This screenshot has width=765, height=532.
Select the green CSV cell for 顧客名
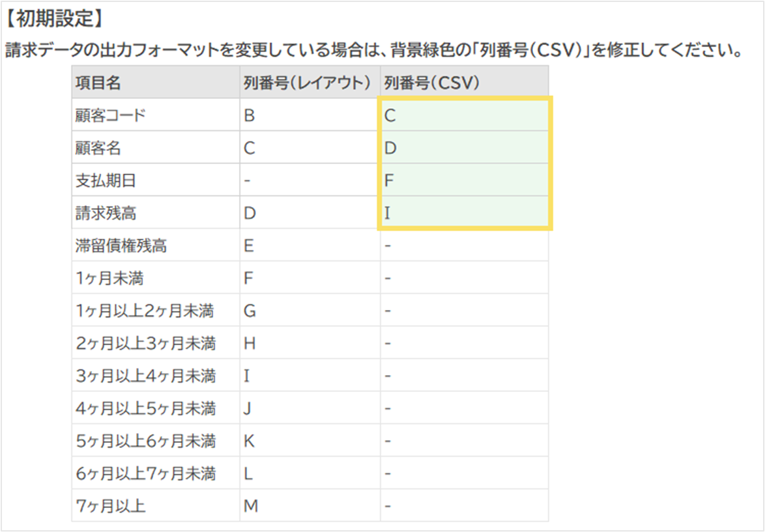pos(465,148)
